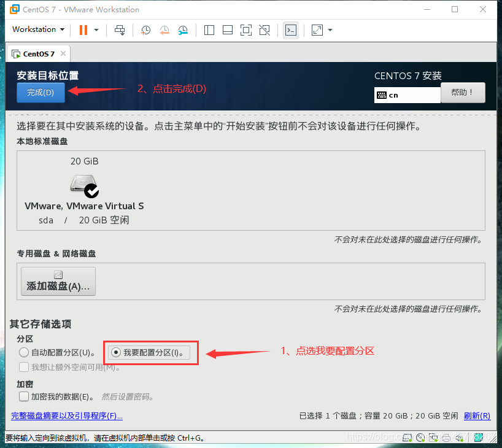Check the 加密我的数据(E) checkbox

click(x=24, y=396)
